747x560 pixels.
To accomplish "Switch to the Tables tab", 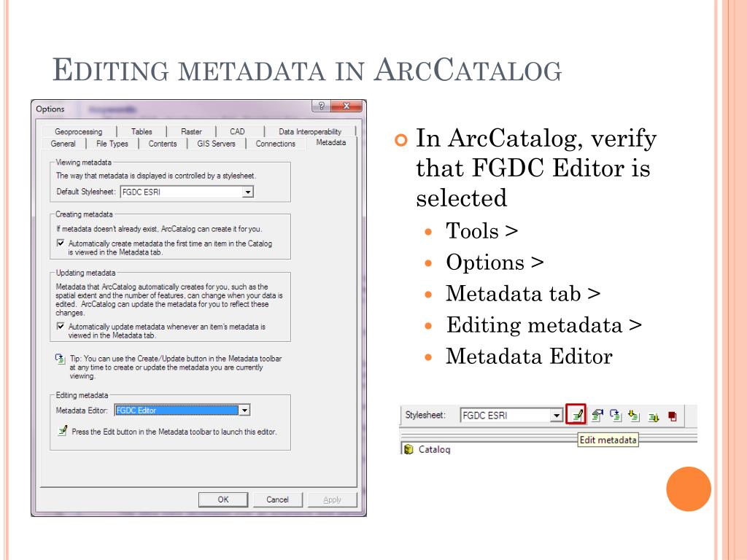I will coord(142,131).
